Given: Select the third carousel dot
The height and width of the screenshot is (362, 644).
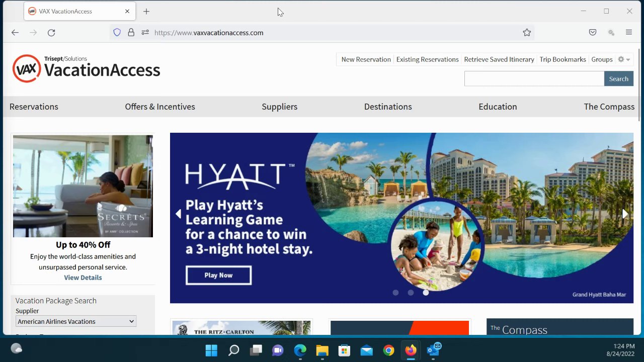Looking at the screenshot, I should [426, 293].
